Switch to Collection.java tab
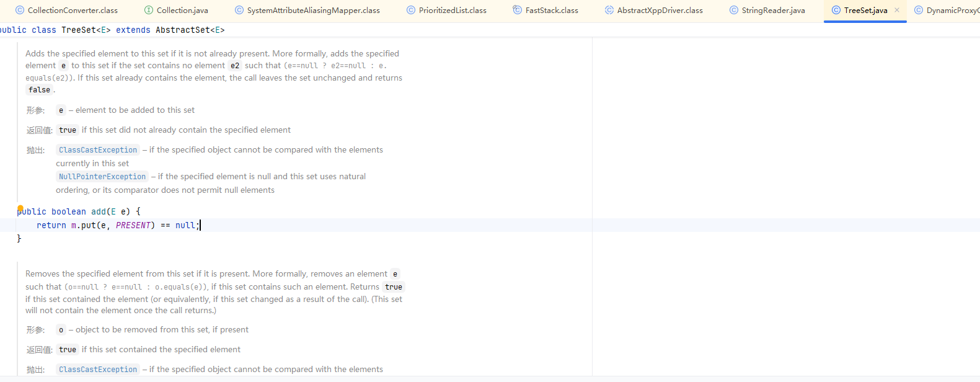Image resolution: width=980 pixels, height=382 pixels. [176, 11]
